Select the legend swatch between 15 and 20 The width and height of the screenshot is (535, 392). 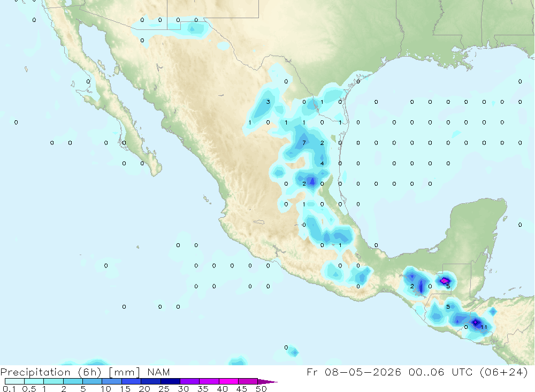pos(132,381)
